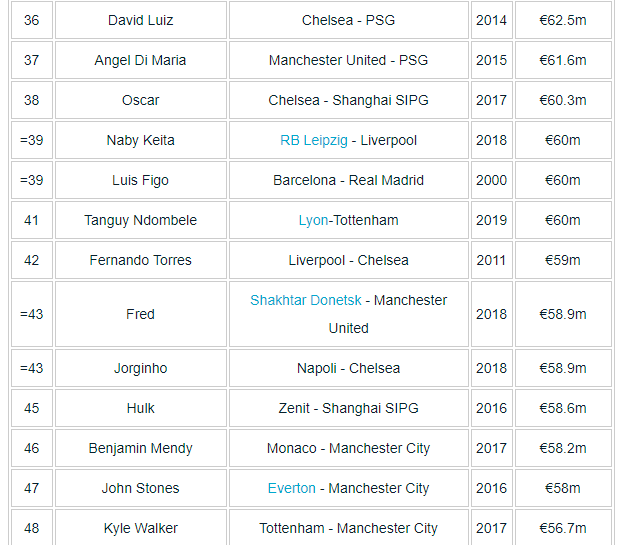623x545 pixels.
Task: Open the RB Leipzig club link
Action: point(314,140)
